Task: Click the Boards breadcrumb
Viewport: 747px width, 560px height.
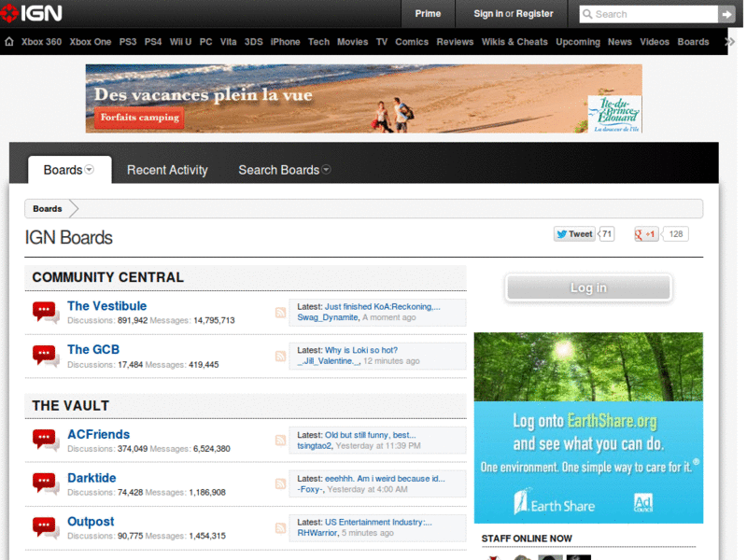Action: tap(48, 208)
